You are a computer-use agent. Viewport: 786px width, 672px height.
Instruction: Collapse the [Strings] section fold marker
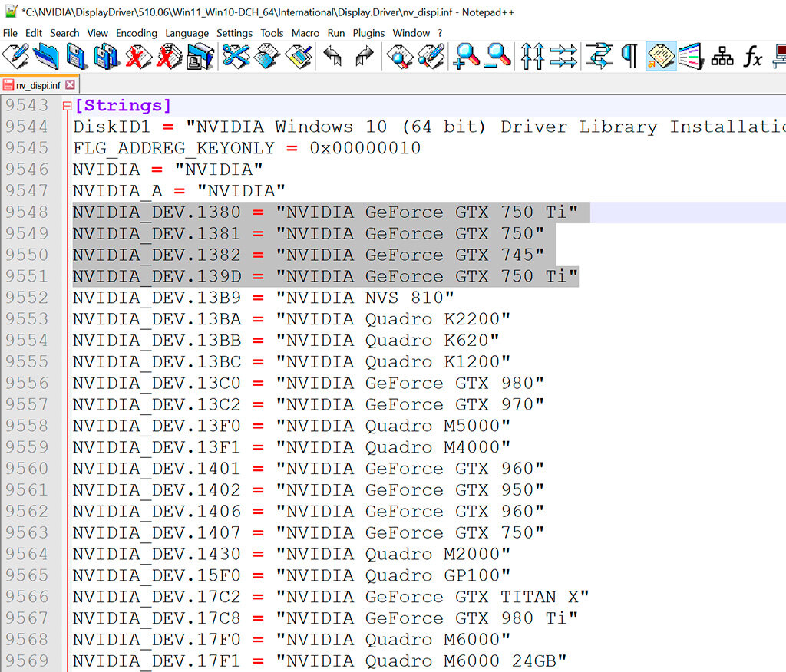pos(67,106)
